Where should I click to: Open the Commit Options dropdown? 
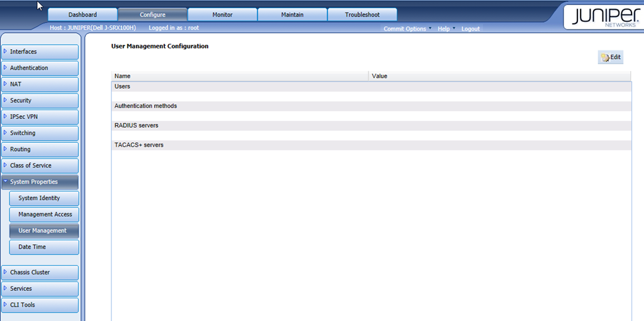pos(406,29)
